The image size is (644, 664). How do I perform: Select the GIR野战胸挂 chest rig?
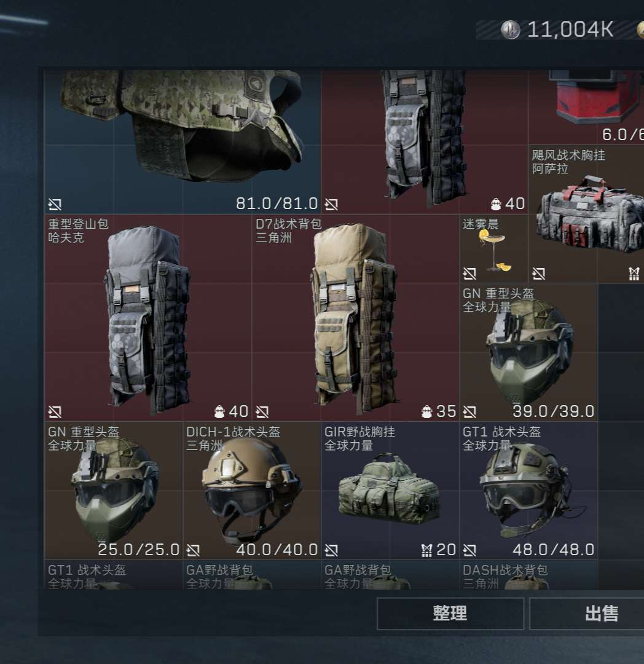tap(390, 491)
